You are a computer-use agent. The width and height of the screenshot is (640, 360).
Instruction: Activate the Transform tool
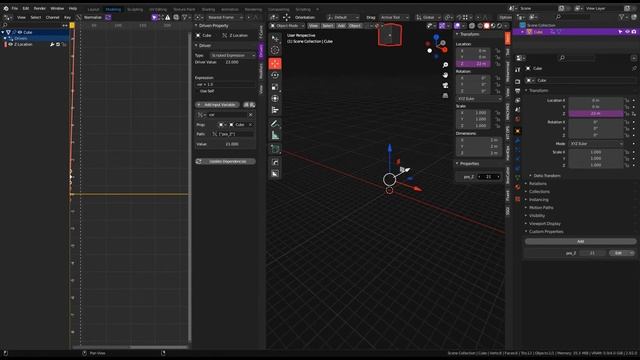pyautogui.click(x=275, y=99)
